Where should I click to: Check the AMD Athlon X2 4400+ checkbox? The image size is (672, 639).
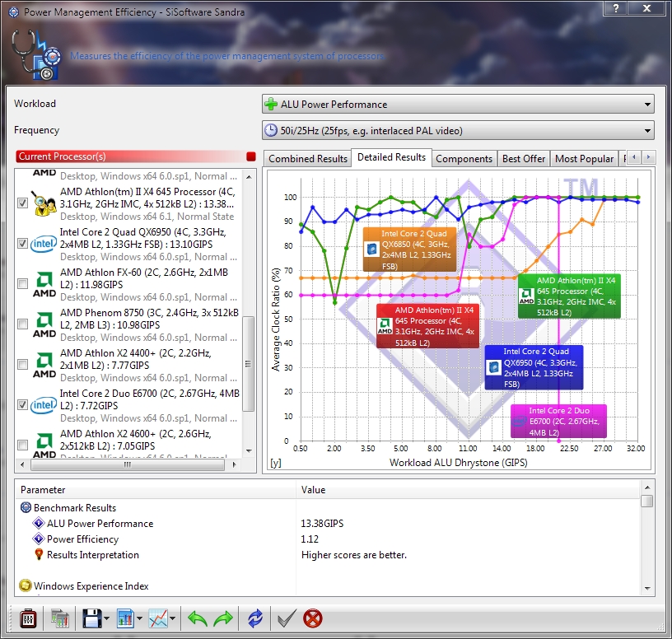(23, 364)
